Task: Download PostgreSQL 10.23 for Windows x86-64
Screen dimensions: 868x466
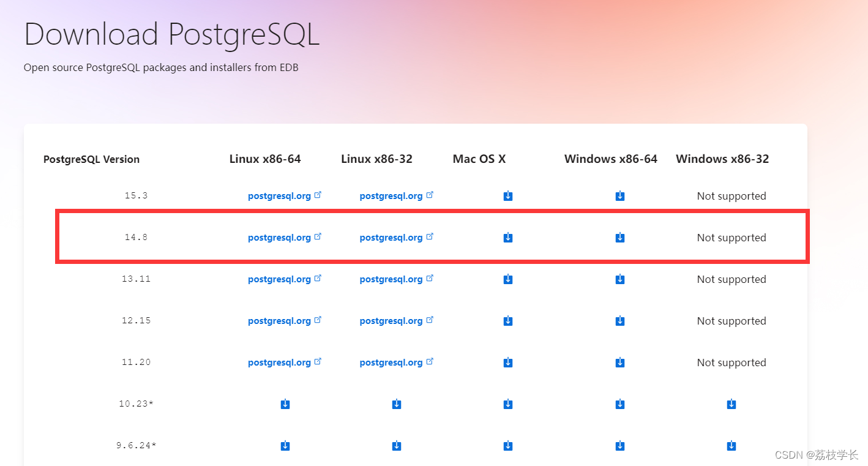Action: coord(620,404)
